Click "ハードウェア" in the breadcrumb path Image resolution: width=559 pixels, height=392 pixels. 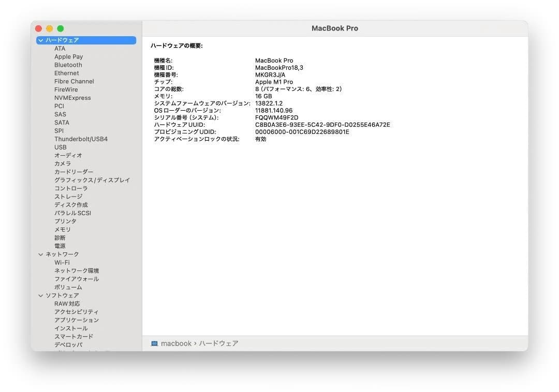[218, 343]
